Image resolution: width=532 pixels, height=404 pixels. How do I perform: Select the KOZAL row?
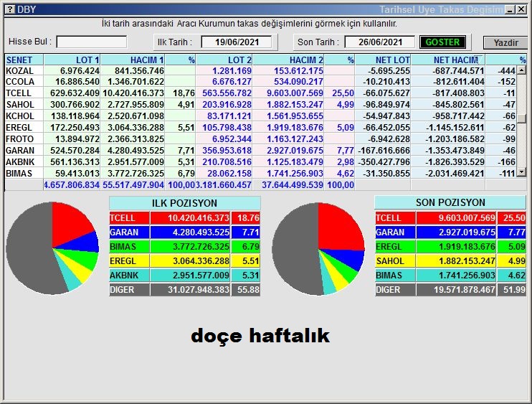click(x=260, y=70)
